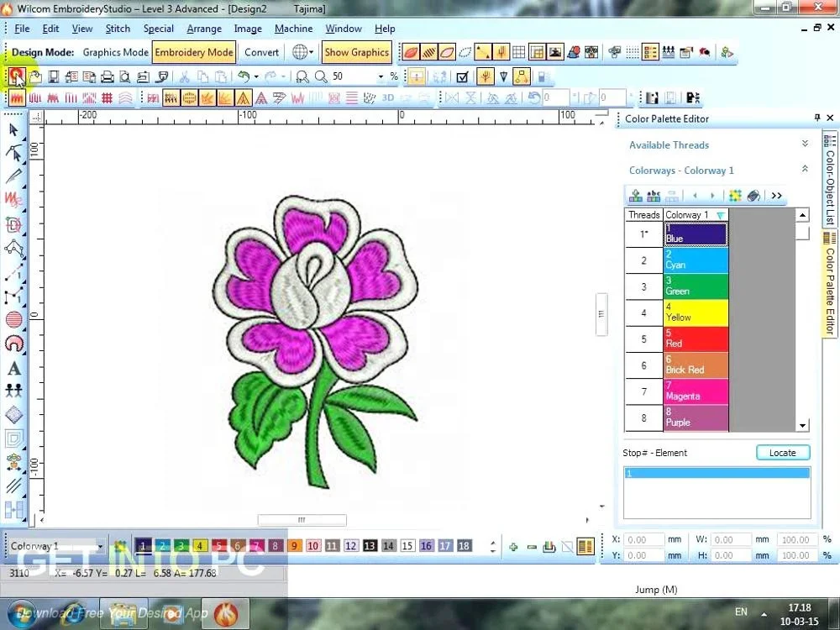The width and height of the screenshot is (840, 630).
Task: Select the Yellow thread color swatch
Action: [696, 313]
